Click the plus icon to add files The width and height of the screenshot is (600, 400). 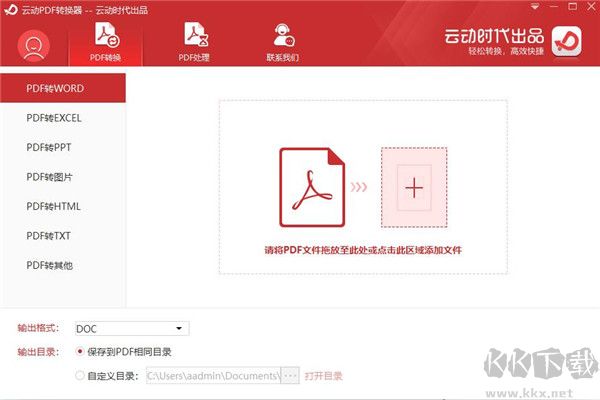click(414, 188)
